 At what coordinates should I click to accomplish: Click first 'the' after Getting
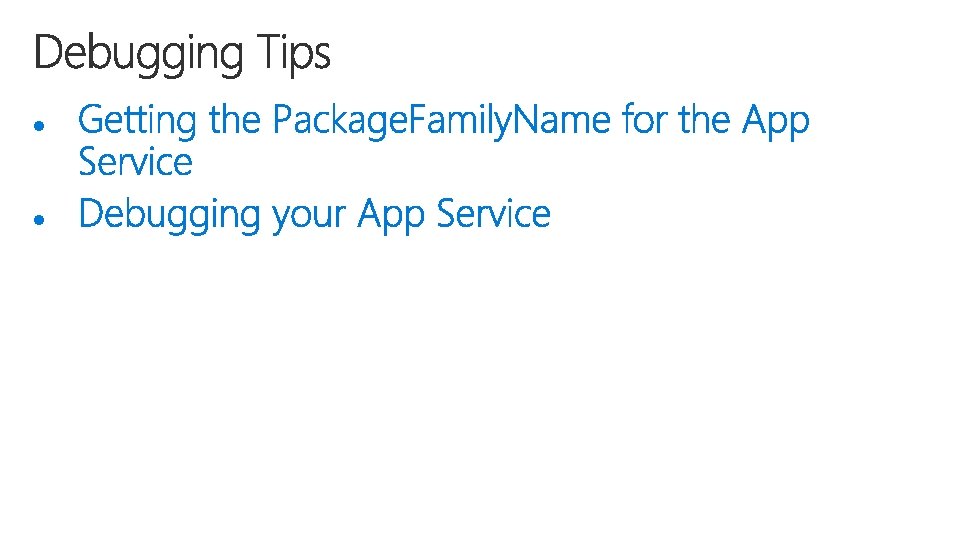coord(234,119)
